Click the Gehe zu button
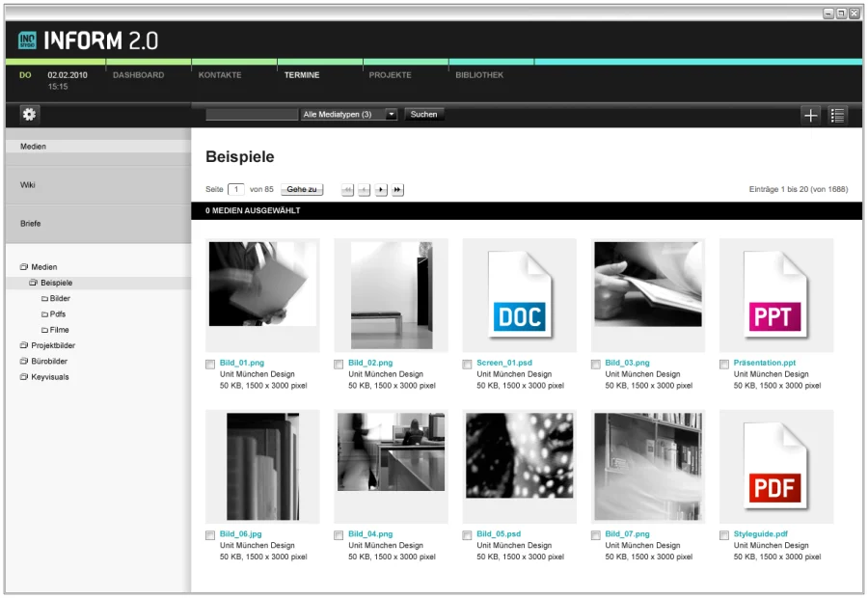Screen dimensions: 868x598 [x=302, y=190]
